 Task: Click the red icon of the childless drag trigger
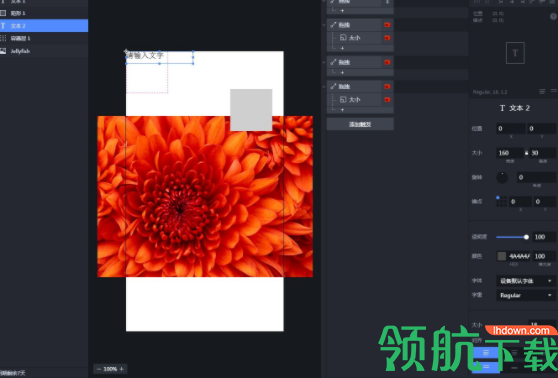tap(387, 62)
